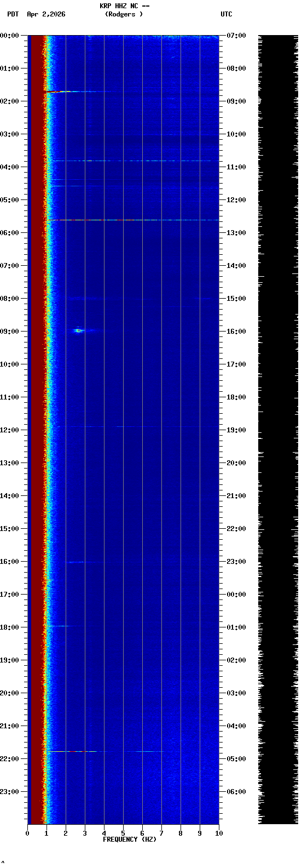Click the PDT time label '21:00'

coord(9,726)
